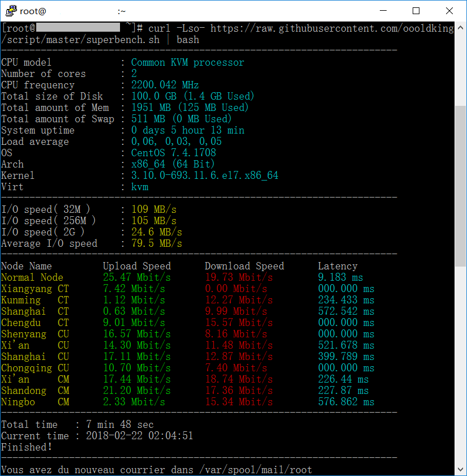Click the kernel version 3.10.0-693.11.6.el7.x86_64

coord(204,175)
